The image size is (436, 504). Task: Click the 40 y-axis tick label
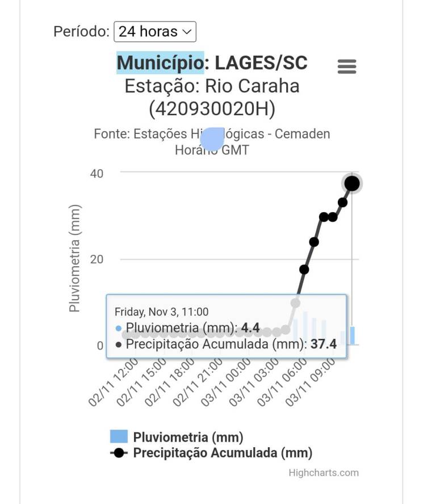97,173
